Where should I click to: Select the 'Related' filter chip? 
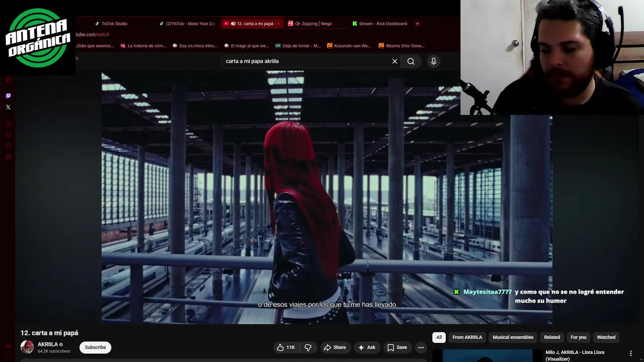(x=552, y=337)
